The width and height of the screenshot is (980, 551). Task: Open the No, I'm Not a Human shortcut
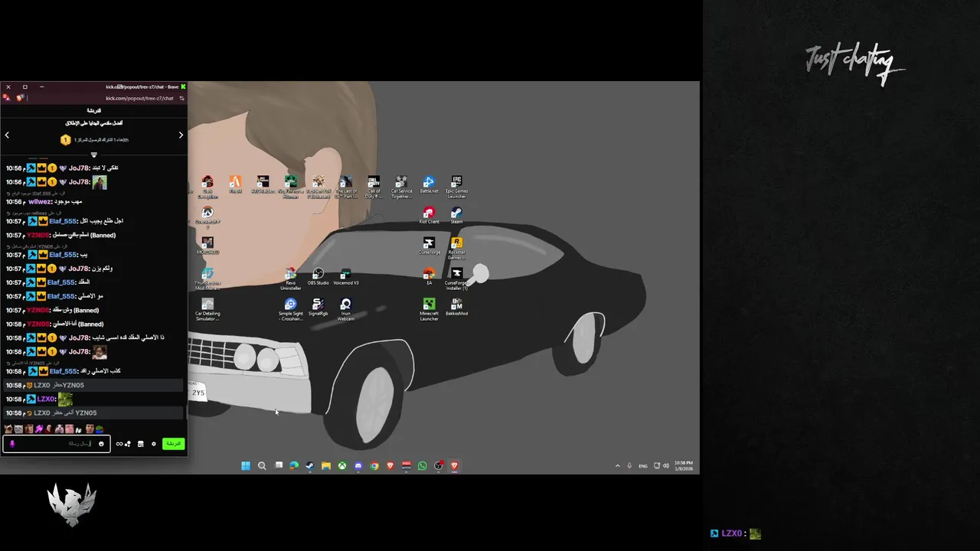click(x=290, y=187)
